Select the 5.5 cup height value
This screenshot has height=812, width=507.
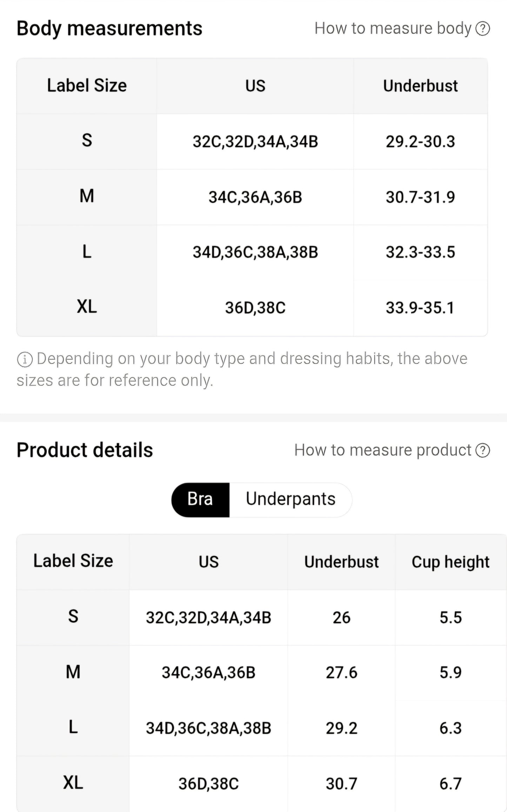[x=451, y=617]
